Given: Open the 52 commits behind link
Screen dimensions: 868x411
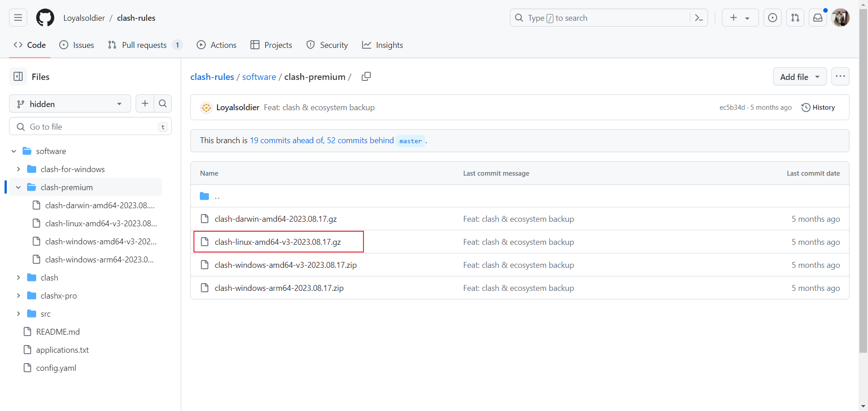Looking at the screenshot, I should click(x=360, y=140).
